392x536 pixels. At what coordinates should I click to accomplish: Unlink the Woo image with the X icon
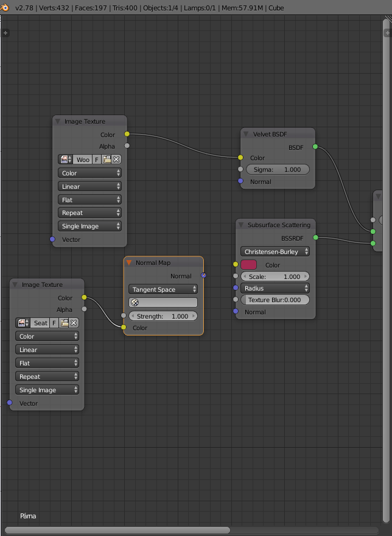point(116,160)
